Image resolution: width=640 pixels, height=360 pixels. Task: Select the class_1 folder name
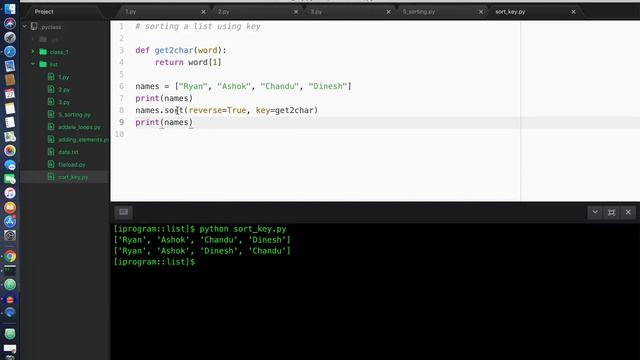[59, 52]
